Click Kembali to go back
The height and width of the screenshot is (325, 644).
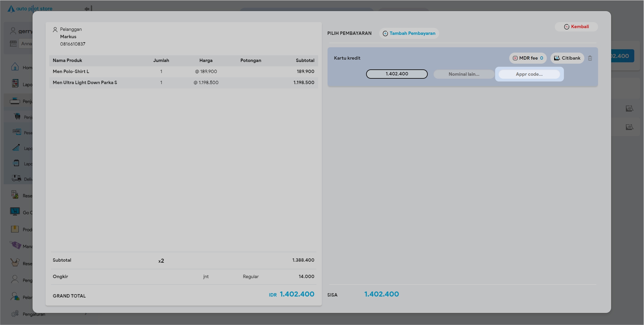tap(576, 27)
